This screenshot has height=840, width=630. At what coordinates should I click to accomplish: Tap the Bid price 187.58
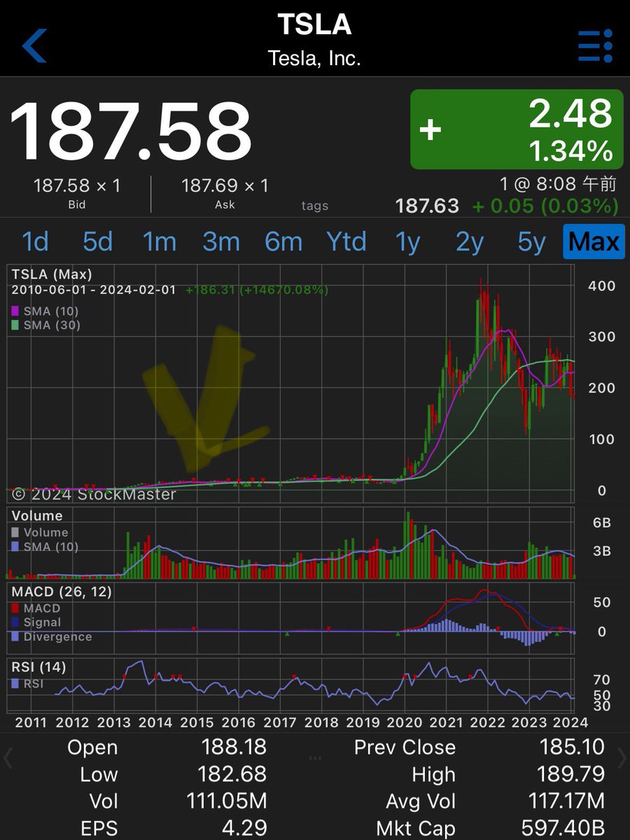[x=77, y=185]
